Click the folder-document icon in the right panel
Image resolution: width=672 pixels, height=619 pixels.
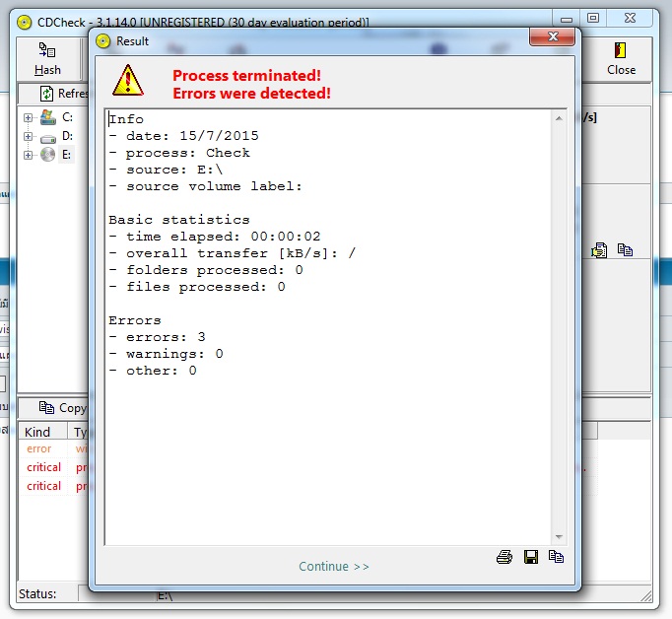(599, 250)
